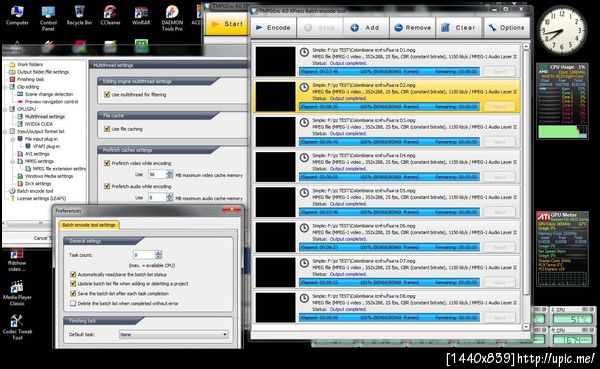Select Work folders in preferences tree
Viewport: 600px width, 369px height.
coord(30,64)
